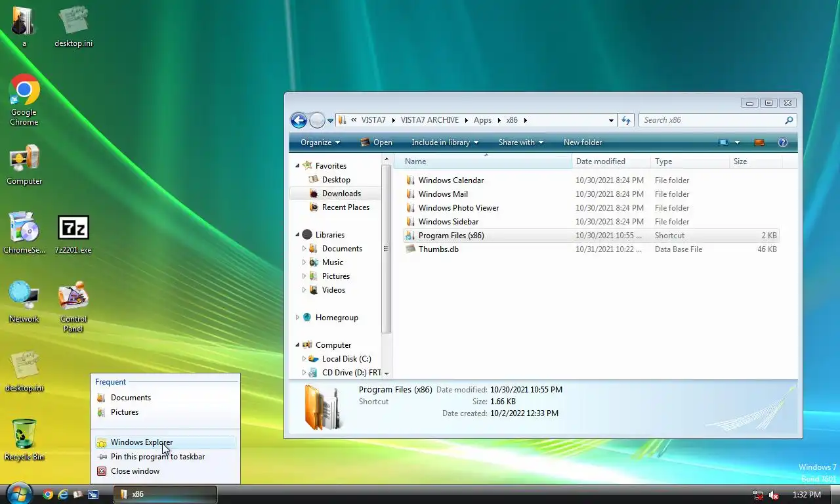Viewport: 840px width, 504px height.
Task: Go back with the Explorer Back arrow
Action: (x=299, y=120)
